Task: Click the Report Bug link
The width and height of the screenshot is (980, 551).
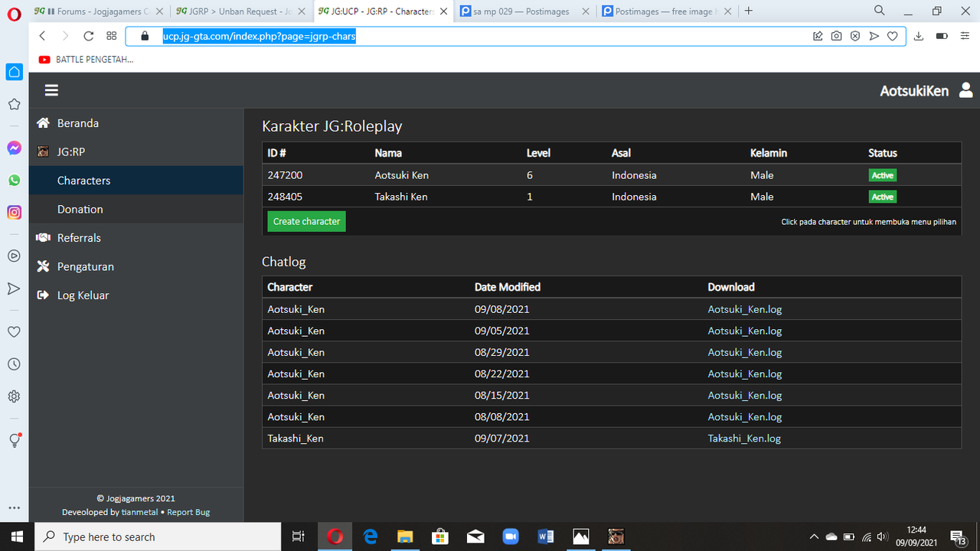Action: pyautogui.click(x=188, y=512)
